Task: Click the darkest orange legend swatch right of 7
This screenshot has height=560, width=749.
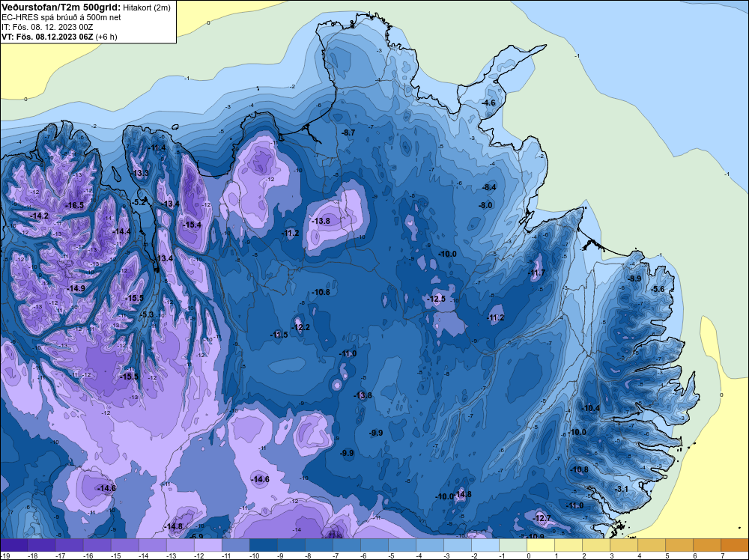Action: click(x=735, y=545)
